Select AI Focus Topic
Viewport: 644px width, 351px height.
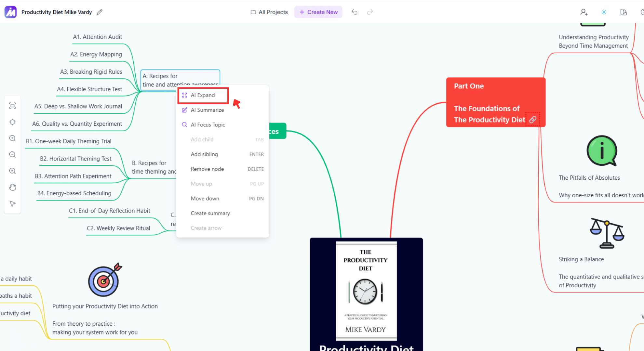[x=208, y=124]
